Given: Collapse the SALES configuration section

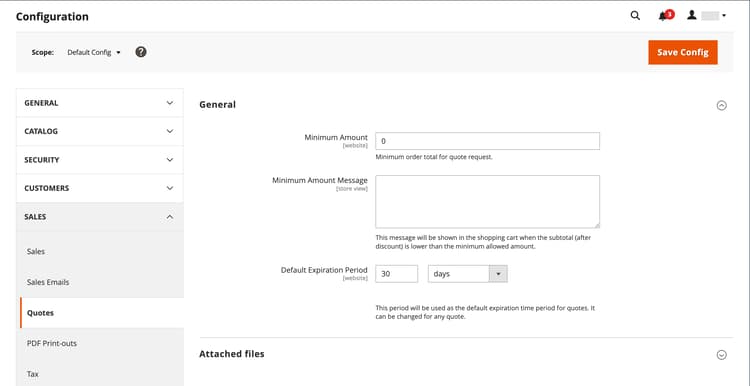Looking at the screenshot, I should [99, 217].
